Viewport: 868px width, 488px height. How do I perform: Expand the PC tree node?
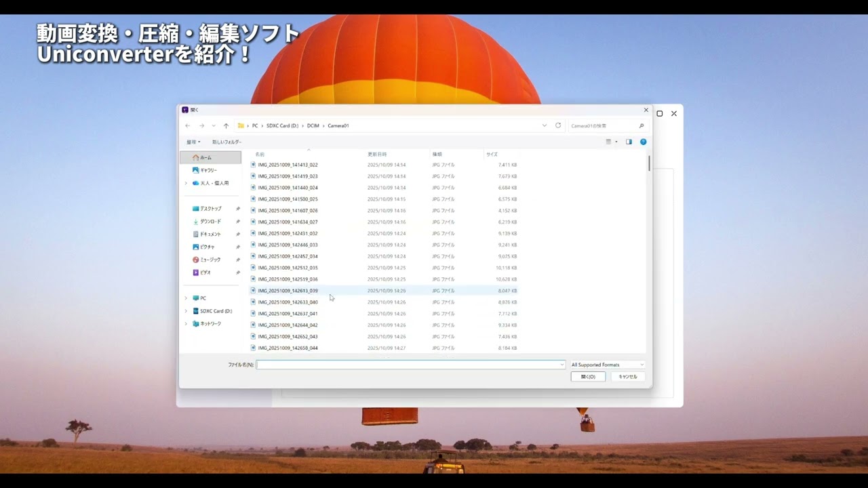point(186,298)
